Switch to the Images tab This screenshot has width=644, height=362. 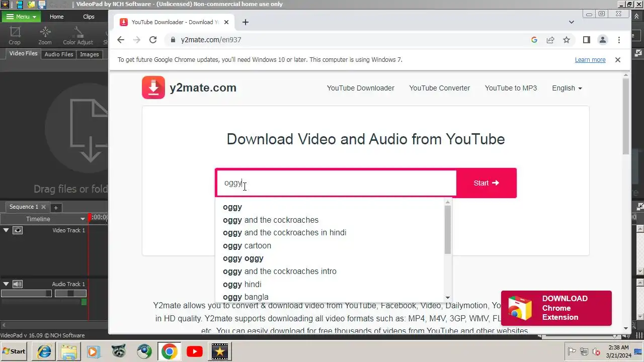click(x=89, y=54)
